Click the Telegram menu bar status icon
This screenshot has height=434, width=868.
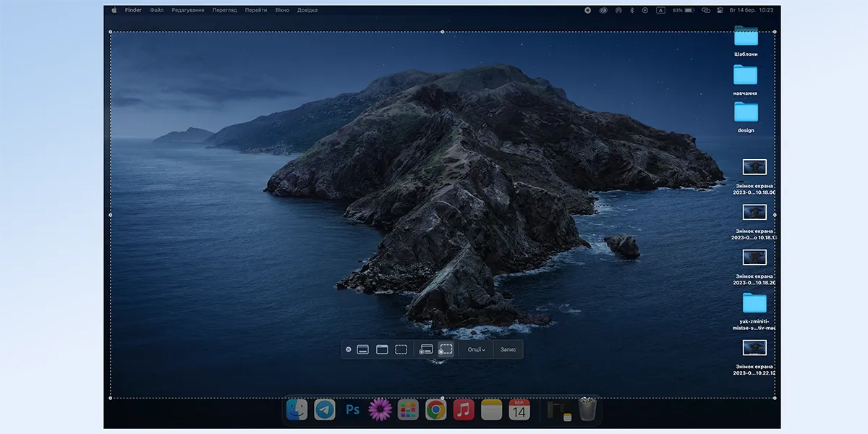[588, 10]
